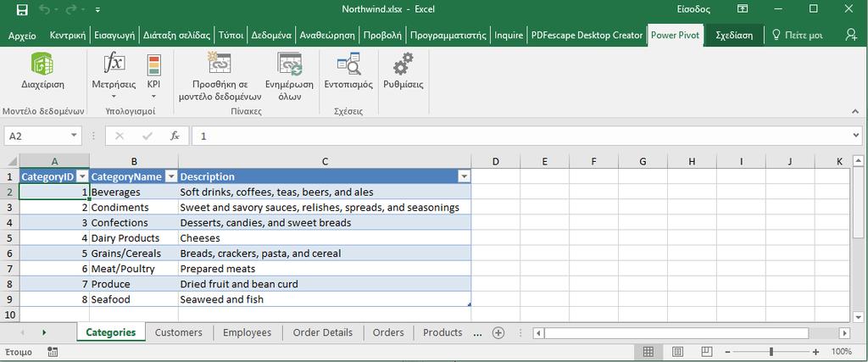Switch to Page Layout view in the status bar

(677, 352)
